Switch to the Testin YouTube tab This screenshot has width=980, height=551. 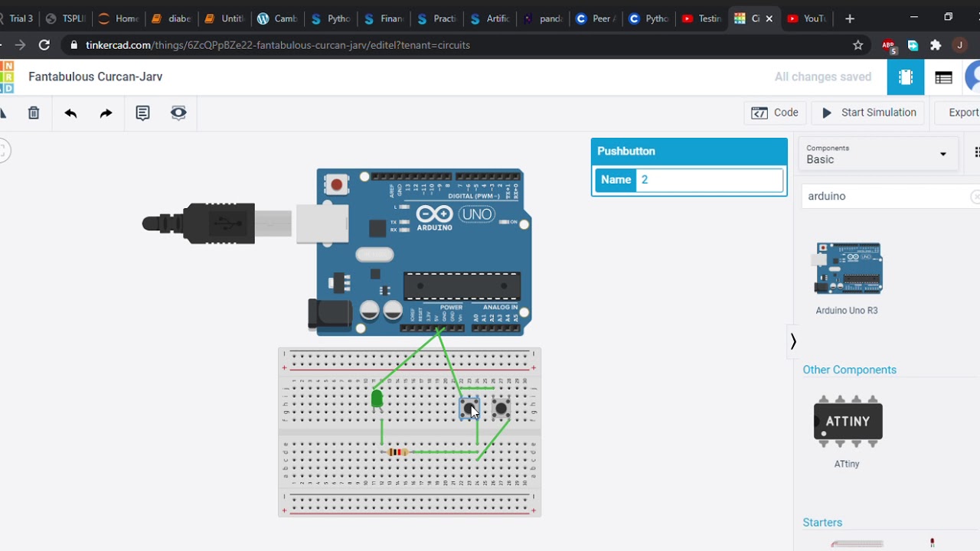click(x=701, y=18)
